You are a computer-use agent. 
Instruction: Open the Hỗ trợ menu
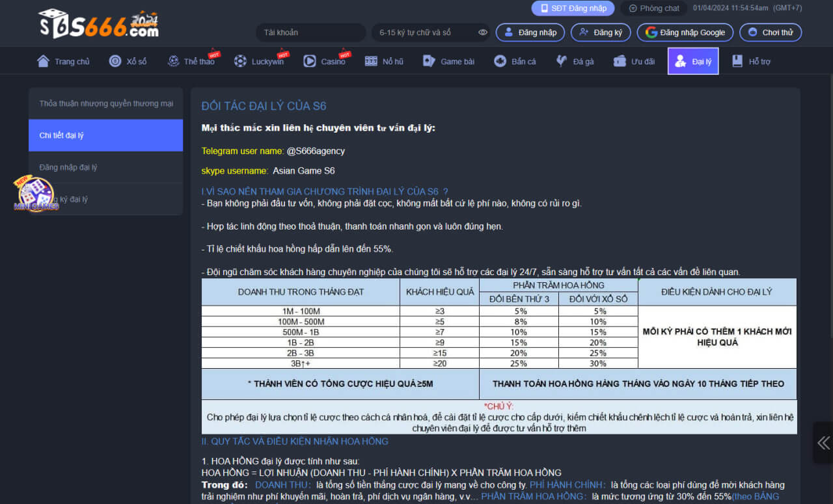(751, 61)
